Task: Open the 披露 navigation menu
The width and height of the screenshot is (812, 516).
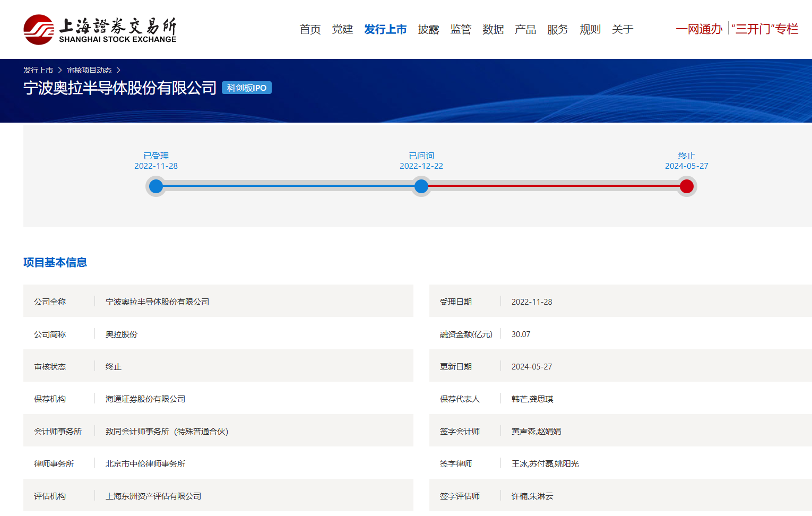Action: [428, 30]
